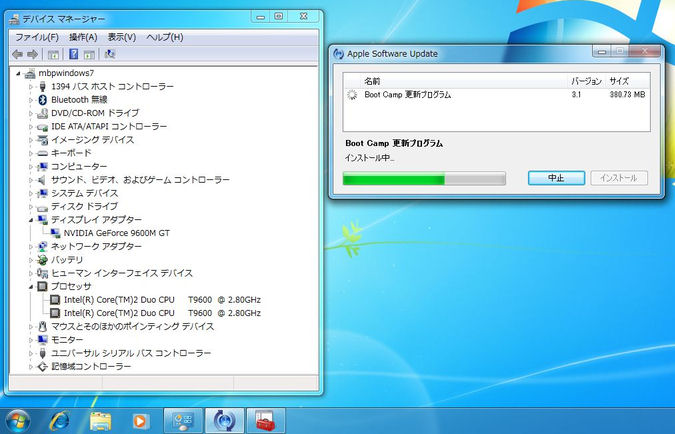
Task: Open the 表示(V) menu
Action: 122,37
